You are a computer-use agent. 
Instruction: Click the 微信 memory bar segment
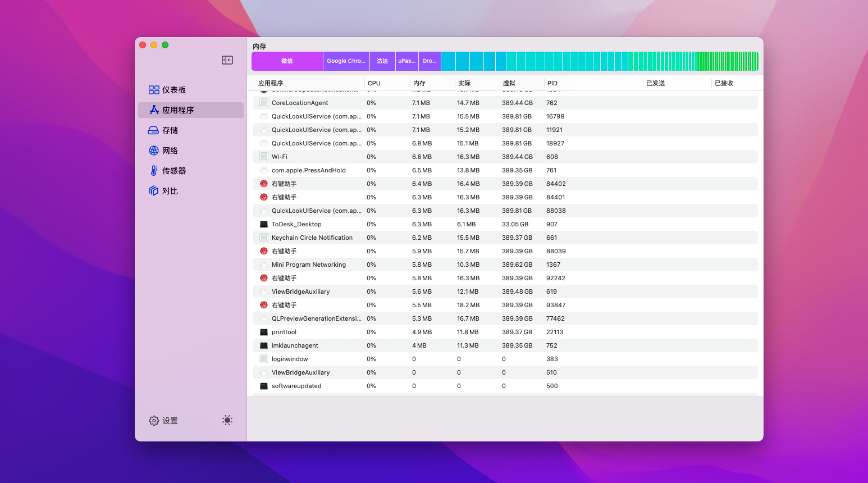click(287, 61)
